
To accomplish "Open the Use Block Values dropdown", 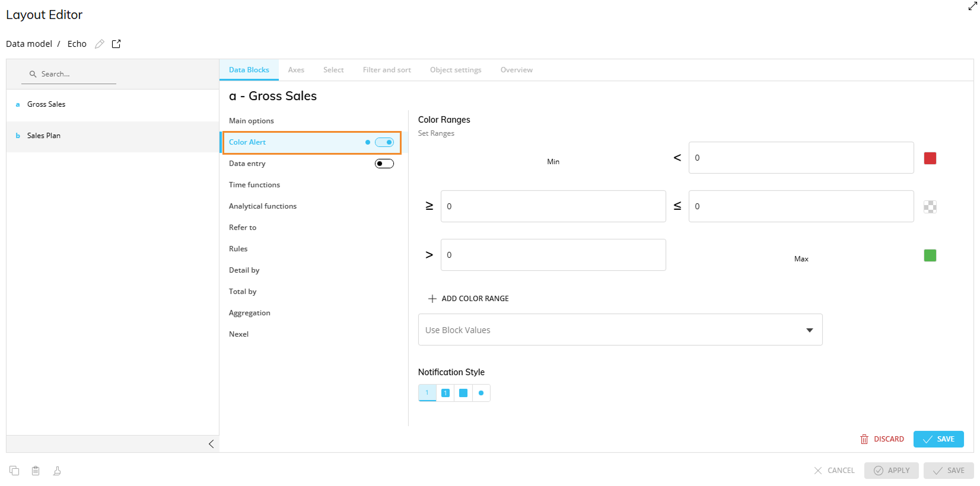I will click(x=620, y=330).
